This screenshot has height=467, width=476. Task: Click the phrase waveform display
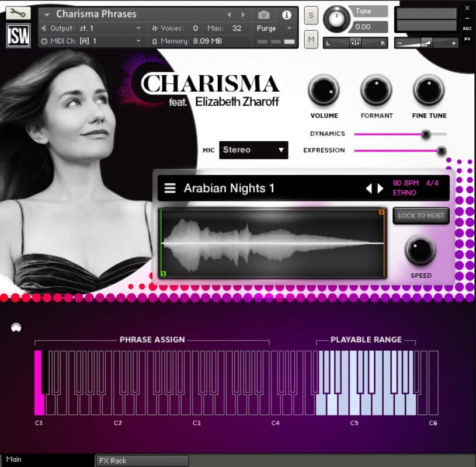pos(272,242)
